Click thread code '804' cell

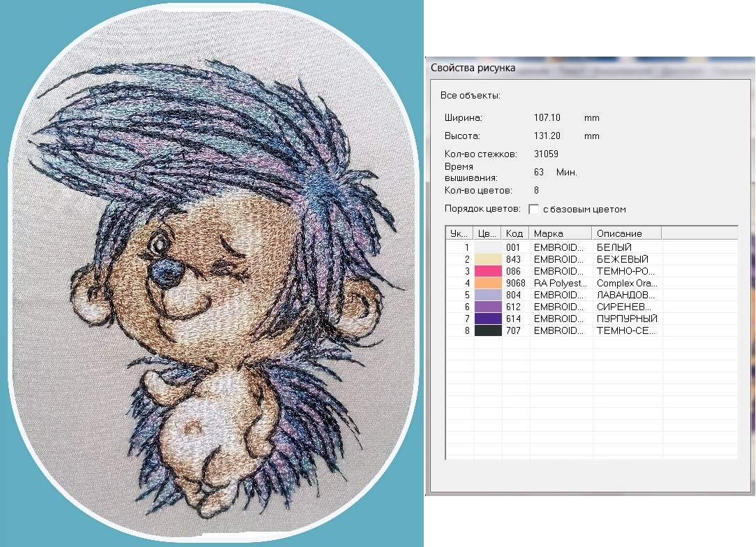pos(513,295)
